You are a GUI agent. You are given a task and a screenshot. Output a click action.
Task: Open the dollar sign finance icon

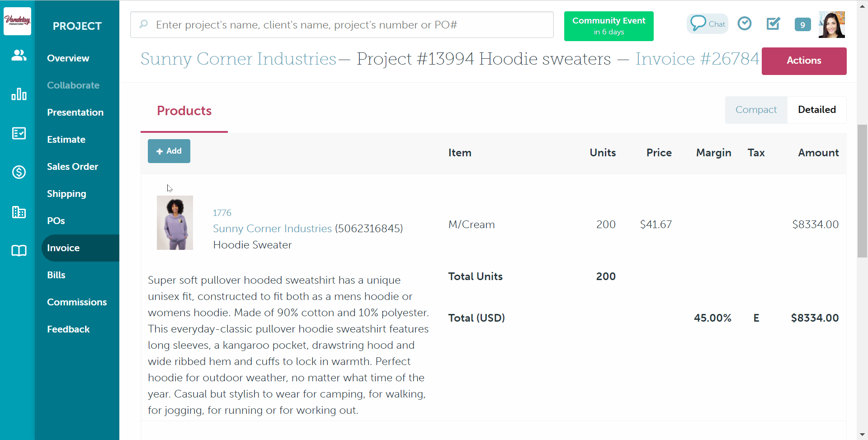(x=19, y=172)
